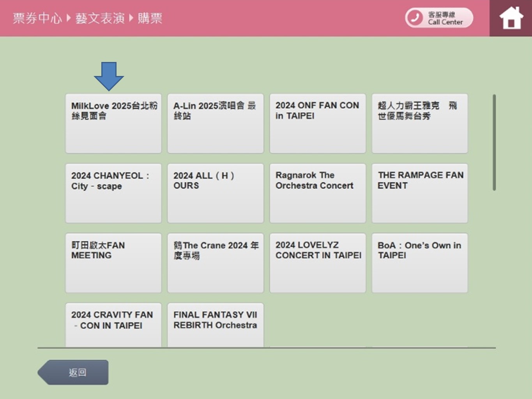
Task: Pick 2024 LOVELYZ CONCERT IN TAIPEI
Action: [x=318, y=263]
